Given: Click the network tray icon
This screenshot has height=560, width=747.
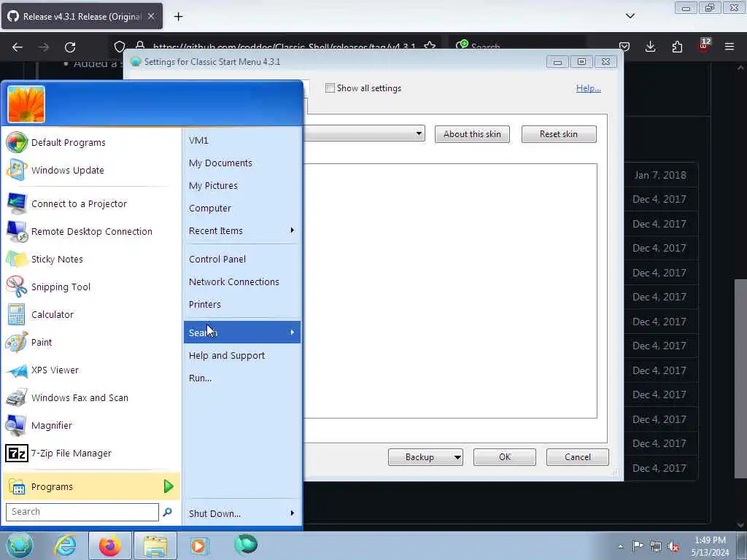Looking at the screenshot, I should tap(656, 546).
